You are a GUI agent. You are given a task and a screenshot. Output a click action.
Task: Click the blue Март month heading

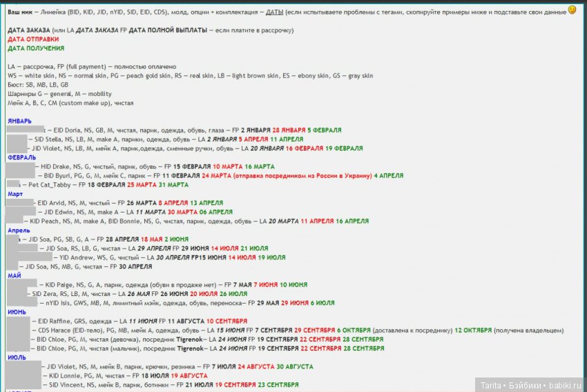click(15, 194)
